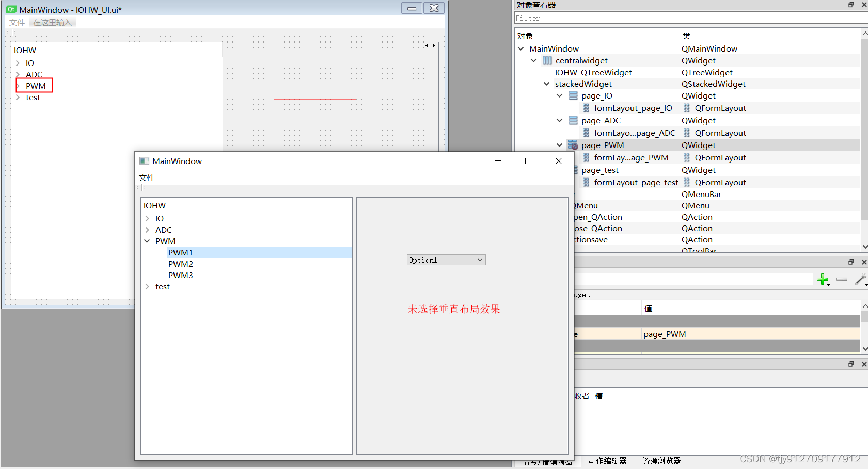Click the 在这里输入 menu placeholder

pyautogui.click(x=52, y=23)
